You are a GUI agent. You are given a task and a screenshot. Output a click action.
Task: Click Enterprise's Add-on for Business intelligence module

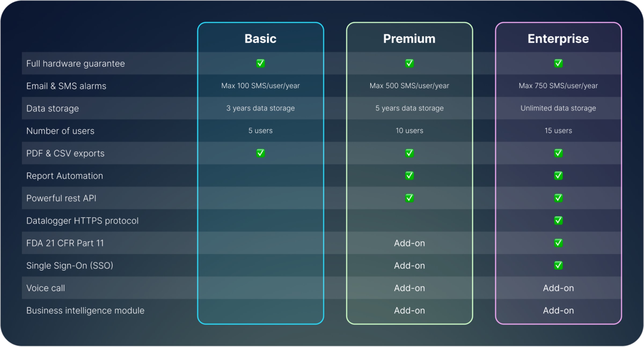click(x=558, y=311)
